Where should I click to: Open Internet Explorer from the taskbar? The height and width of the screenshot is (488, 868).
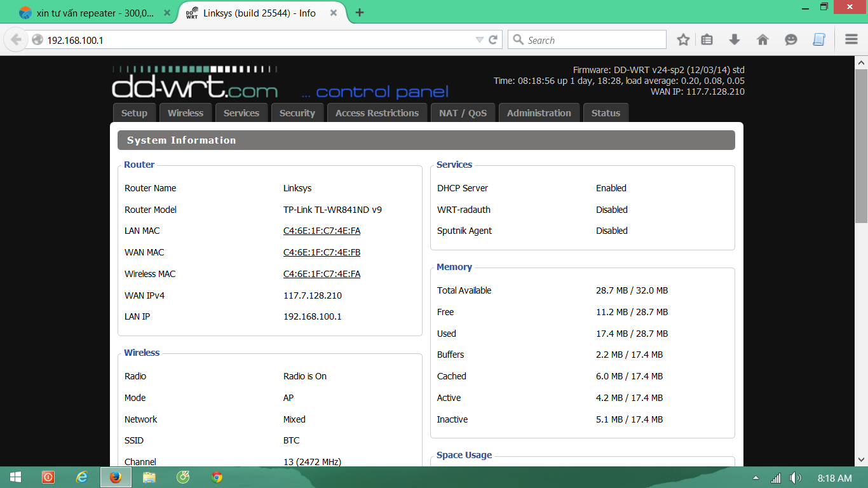point(82,477)
